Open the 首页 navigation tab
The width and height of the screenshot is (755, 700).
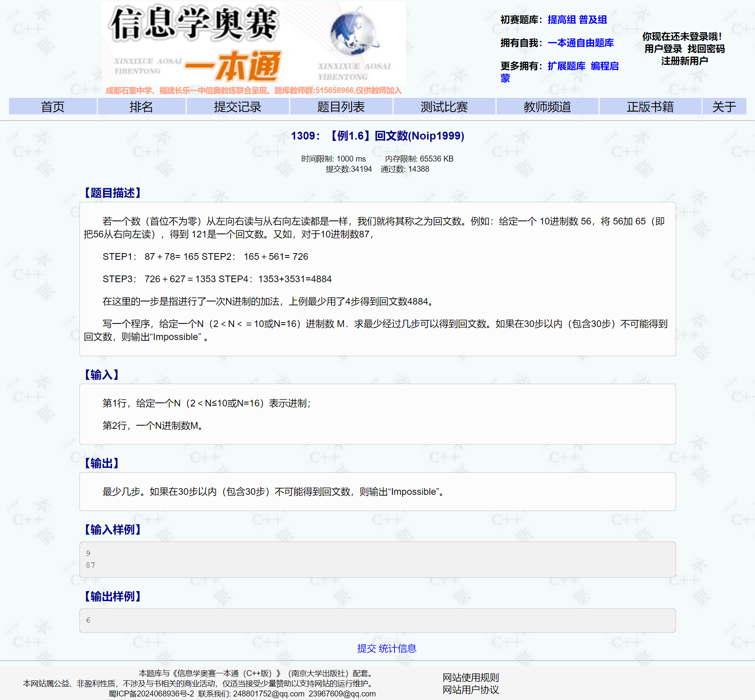[53, 107]
